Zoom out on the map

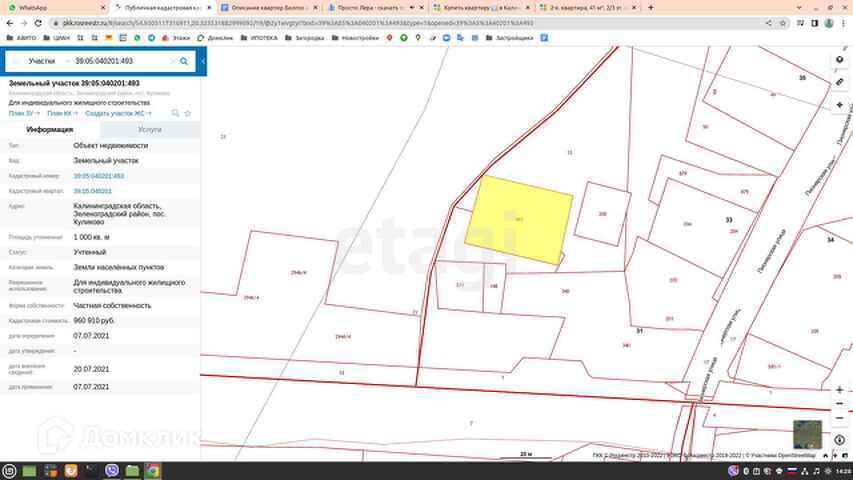(x=839, y=417)
